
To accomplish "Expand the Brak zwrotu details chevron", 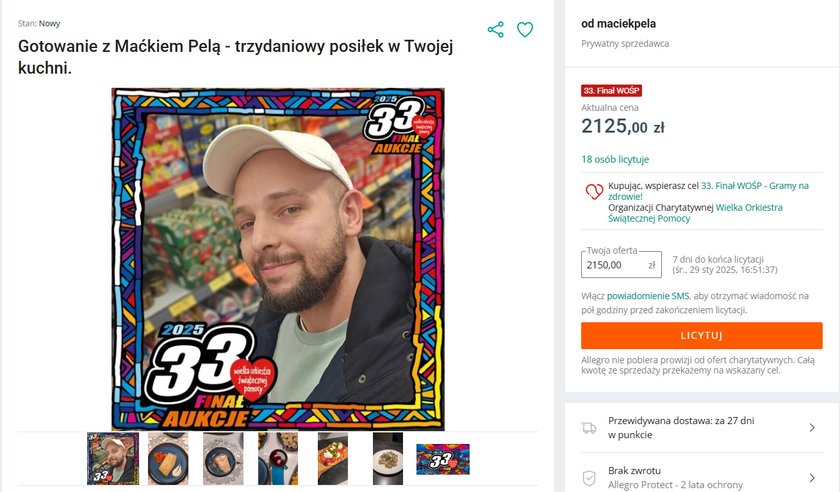I will (x=812, y=478).
